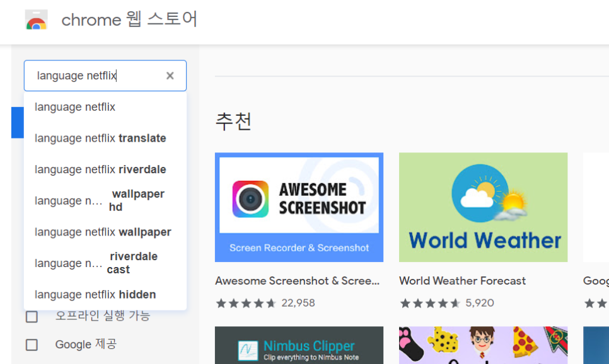
Task: Enable the 오프라인 실행 가능 checkbox
Action: click(x=32, y=317)
